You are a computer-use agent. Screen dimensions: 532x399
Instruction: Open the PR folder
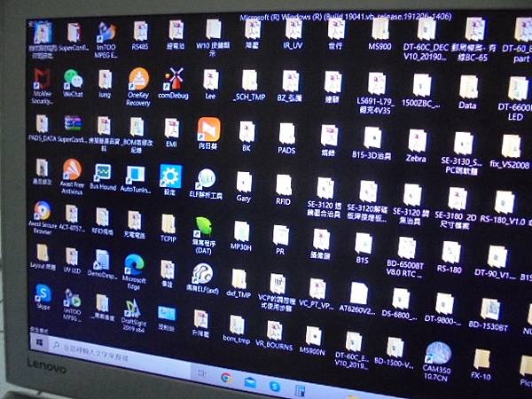tap(281, 240)
